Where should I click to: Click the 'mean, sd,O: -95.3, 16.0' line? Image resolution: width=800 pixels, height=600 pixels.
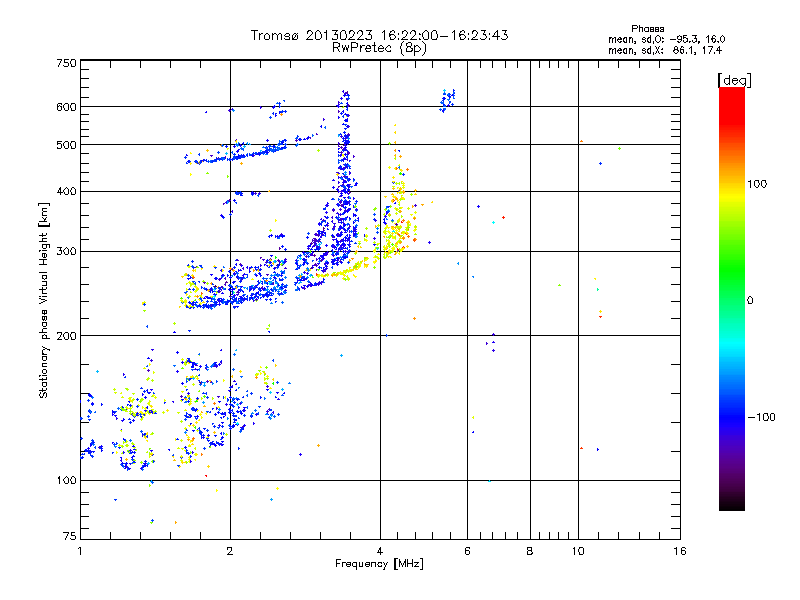click(666, 39)
